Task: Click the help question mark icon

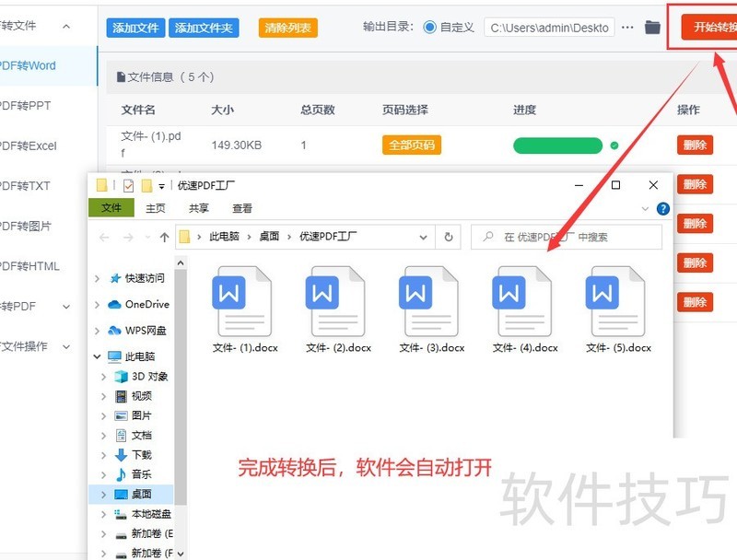Action: pyautogui.click(x=662, y=209)
